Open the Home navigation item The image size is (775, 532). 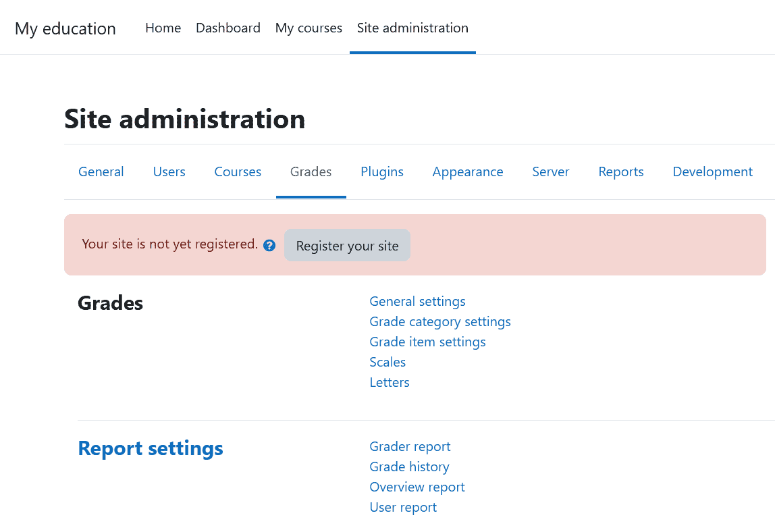click(163, 28)
